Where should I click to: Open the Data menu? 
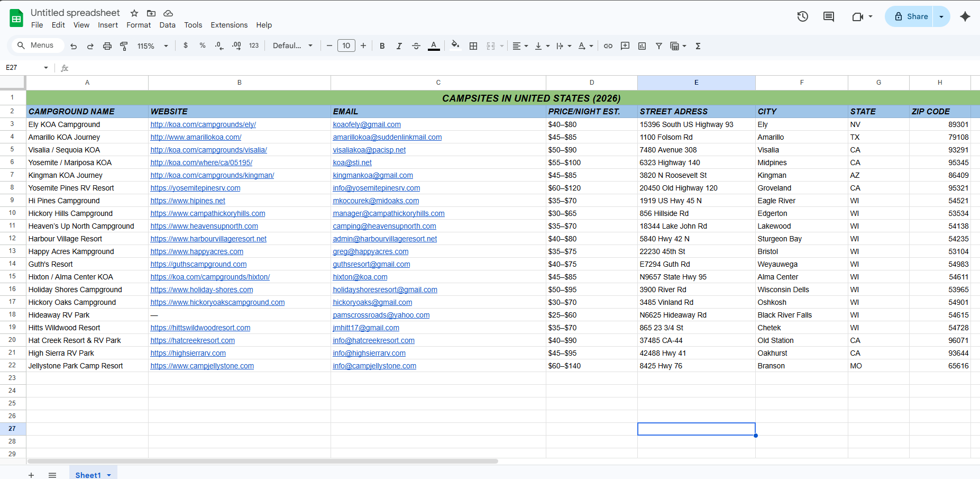167,25
